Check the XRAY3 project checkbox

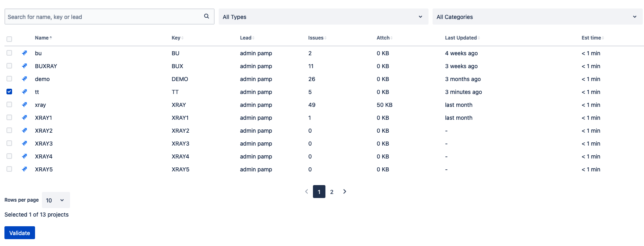point(9,143)
